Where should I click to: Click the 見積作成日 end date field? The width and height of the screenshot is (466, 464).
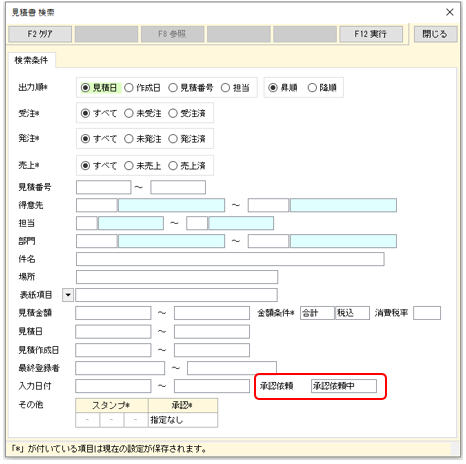point(212,351)
